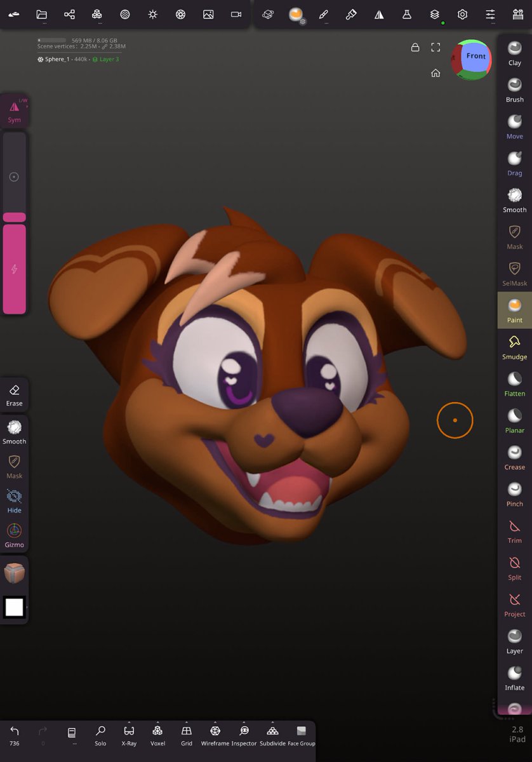Viewport: 532px width, 762px height.
Task: Toggle fullscreen mode
Action: pyautogui.click(x=436, y=47)
